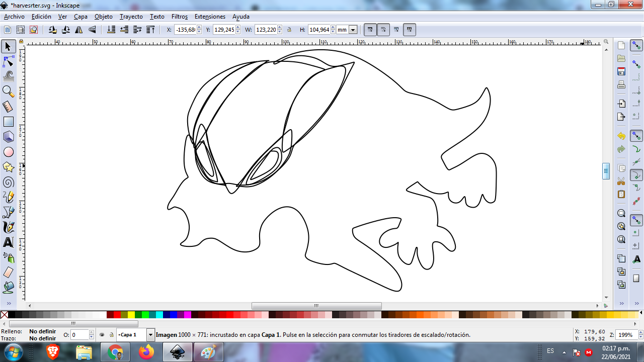This screenshot has width=644, height=362.
Task: Pick the cyan palette swatch
Action: pos(159,315)
